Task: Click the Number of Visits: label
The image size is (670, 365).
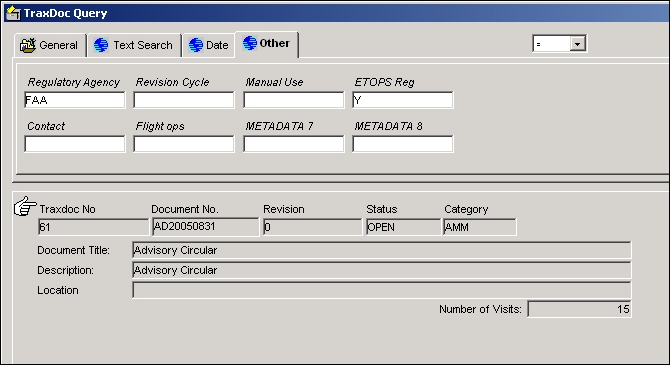Action: [x=480, y=309]
